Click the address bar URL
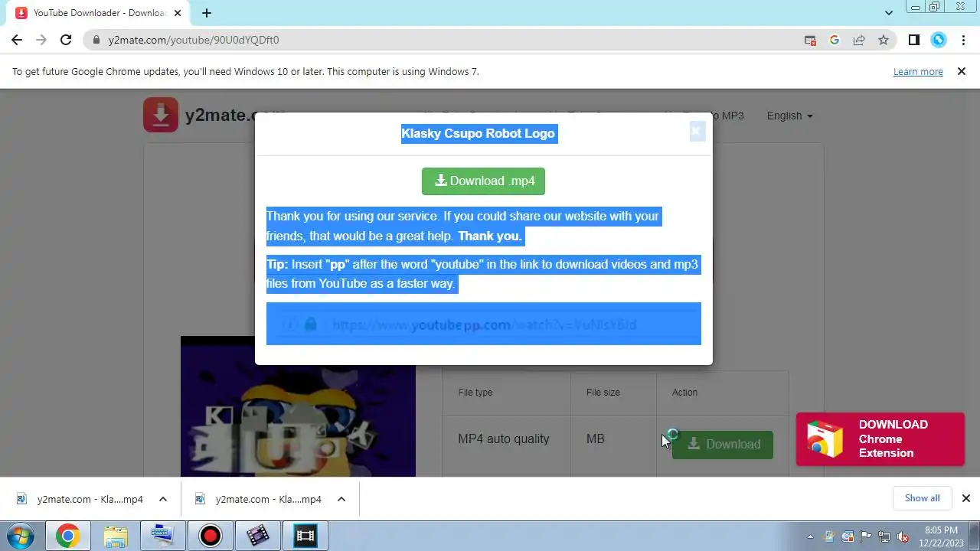 tap(194, 40)
